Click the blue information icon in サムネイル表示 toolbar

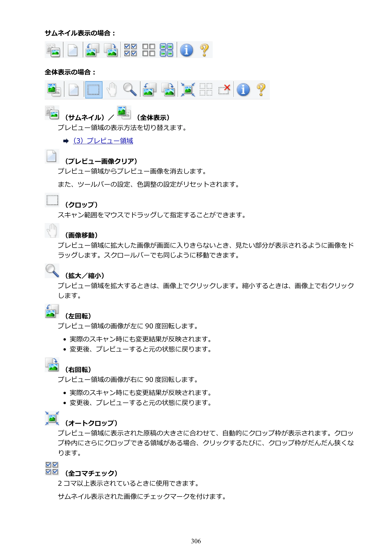pyautogui.click(x=186, y=50)
